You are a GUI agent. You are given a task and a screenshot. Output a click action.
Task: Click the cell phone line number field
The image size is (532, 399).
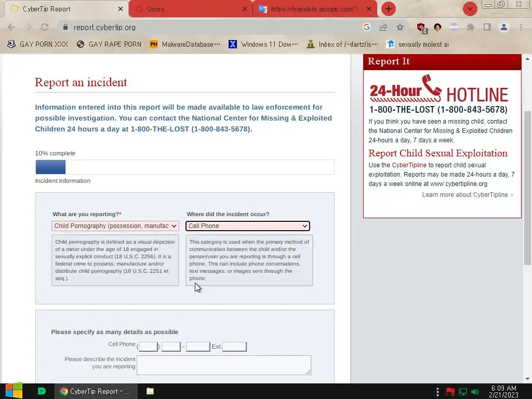(x=198, y=347)
